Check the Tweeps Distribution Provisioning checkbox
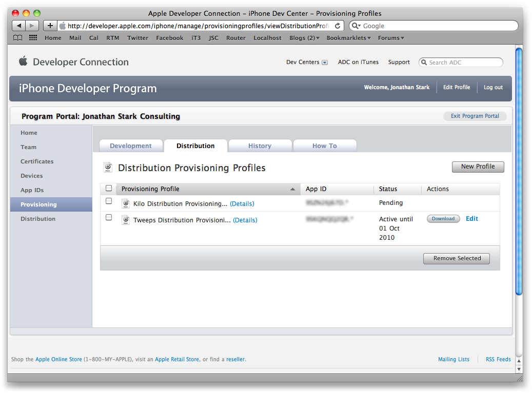 (x=109, y=218)
